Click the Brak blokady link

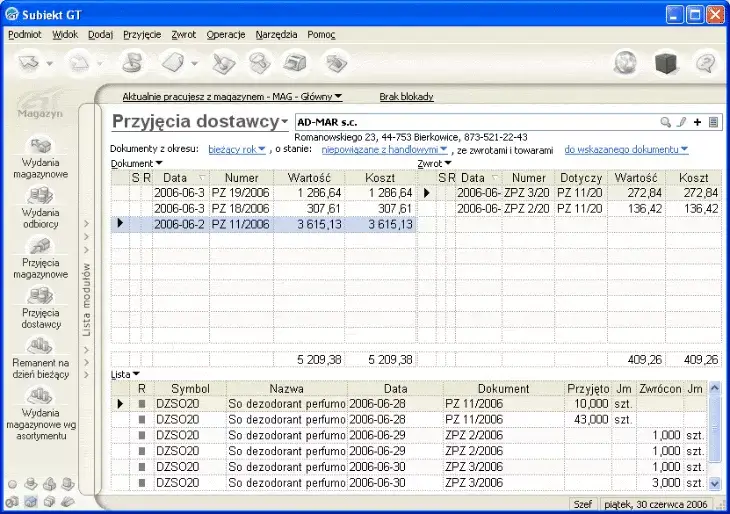pos(406,97)
